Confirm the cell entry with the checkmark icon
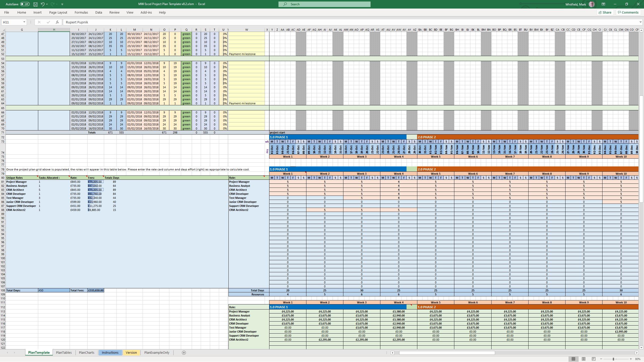The image size is (644, 362). point(48,22)
